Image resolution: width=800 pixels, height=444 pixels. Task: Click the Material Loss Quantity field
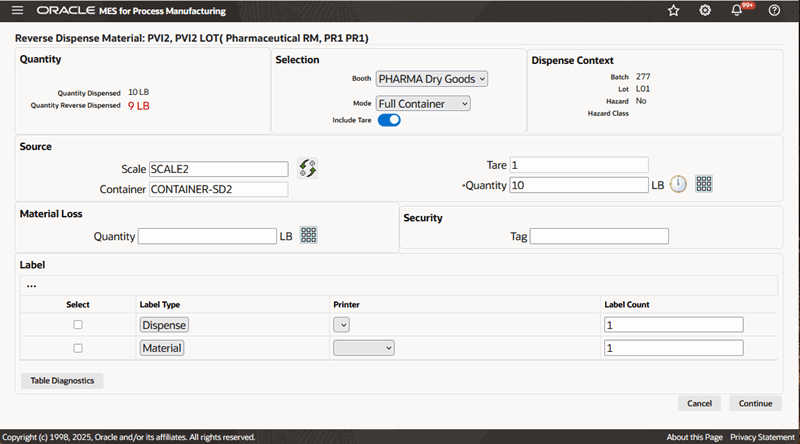click(207, 236)
